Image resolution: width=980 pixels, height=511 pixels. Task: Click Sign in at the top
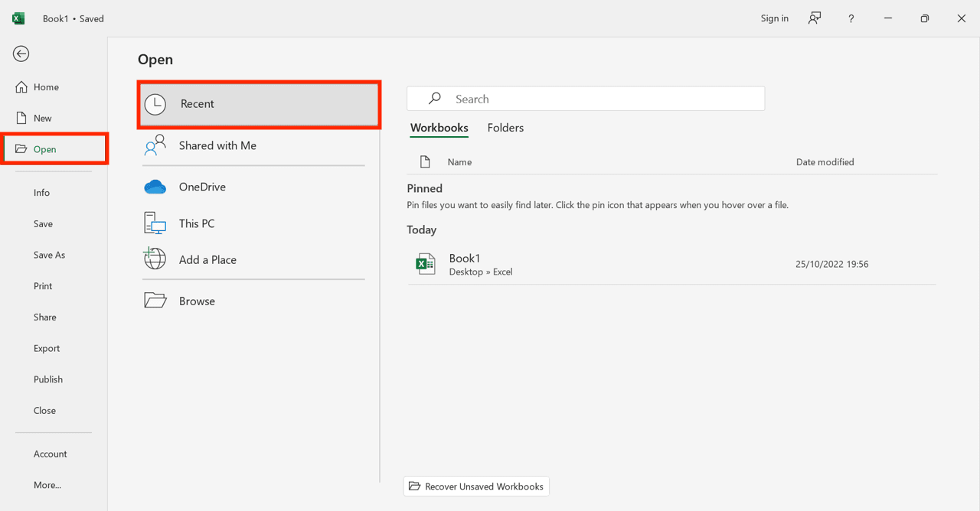coord(775,18)
